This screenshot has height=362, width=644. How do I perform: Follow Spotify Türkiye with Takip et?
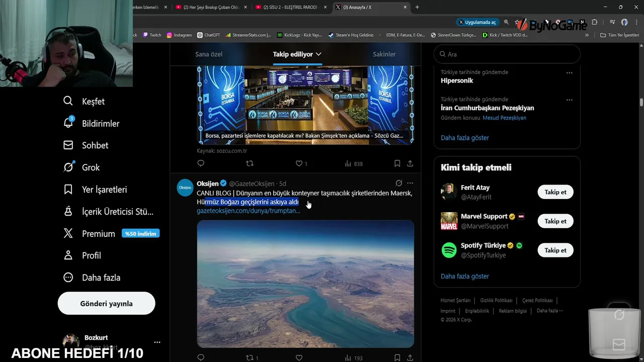pos(555,250)
